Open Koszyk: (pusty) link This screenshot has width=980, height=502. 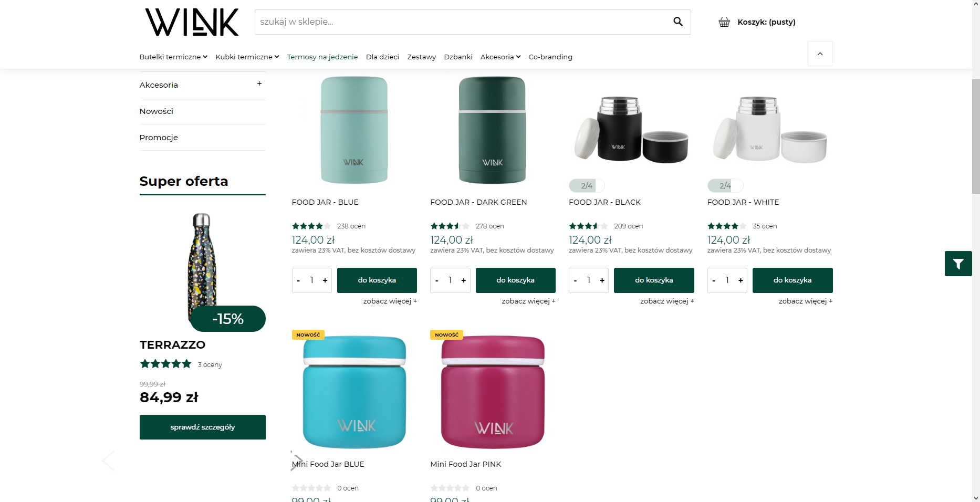766,22
